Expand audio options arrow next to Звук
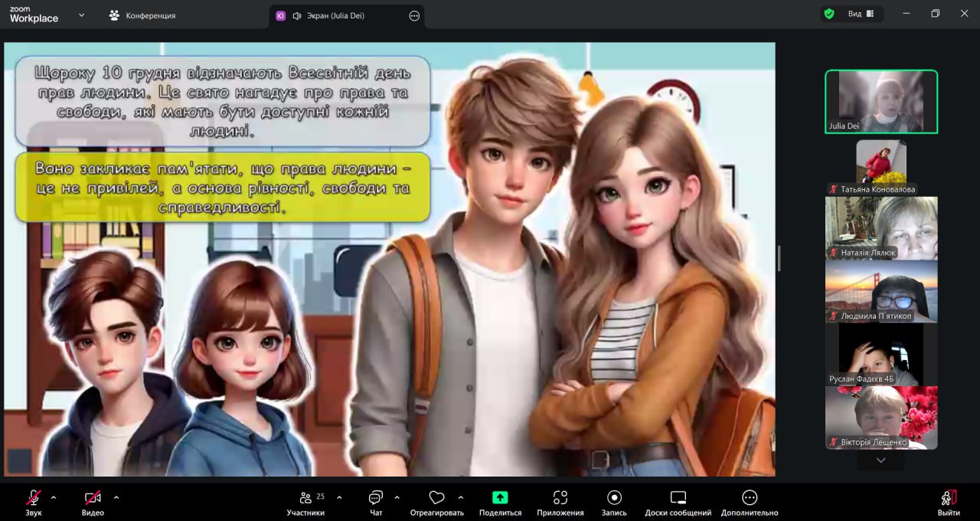The width and height of the screenshot is (980, 521). coord(54,497)
